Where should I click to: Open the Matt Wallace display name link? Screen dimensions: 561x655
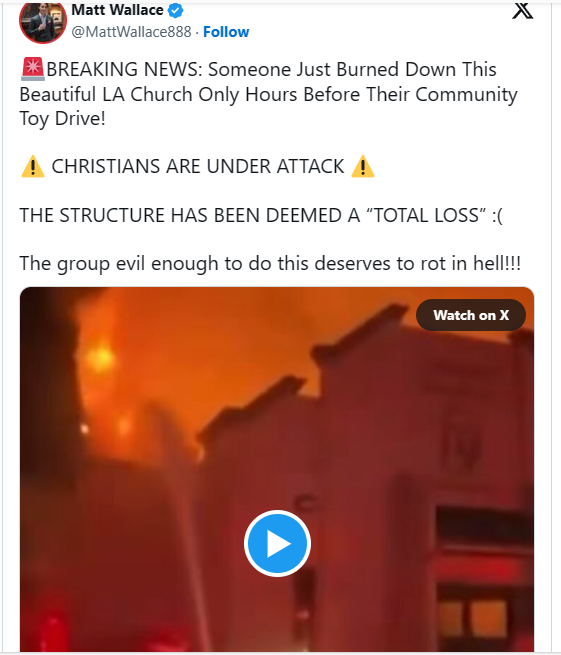point(117,10)
